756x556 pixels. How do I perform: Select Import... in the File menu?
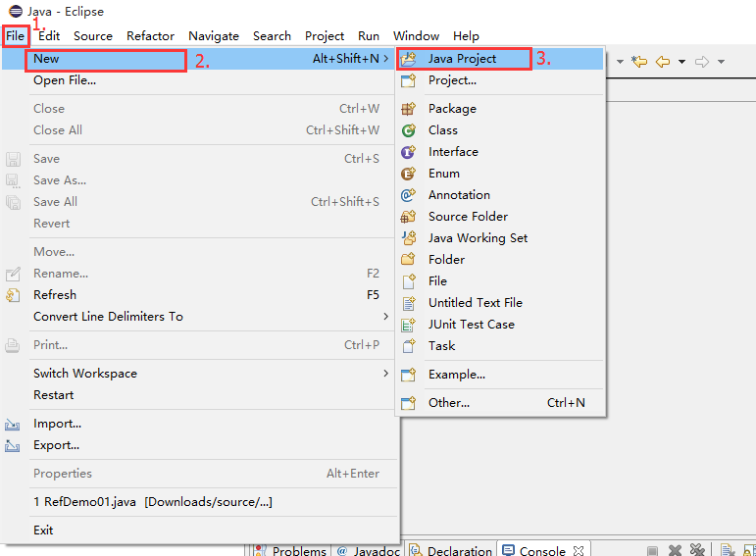pos(200,424)
